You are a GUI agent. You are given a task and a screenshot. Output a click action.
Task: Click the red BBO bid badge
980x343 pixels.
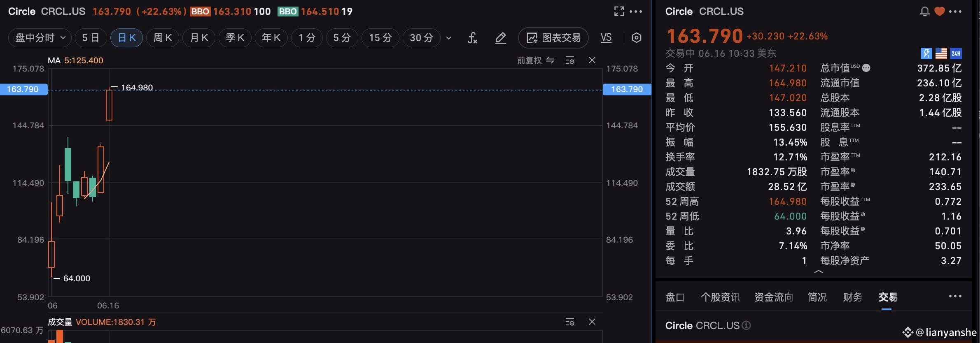pos(200,12)
